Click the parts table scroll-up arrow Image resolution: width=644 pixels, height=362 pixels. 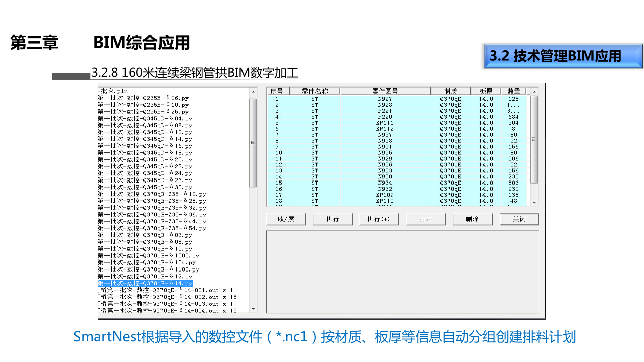point(534,92)
